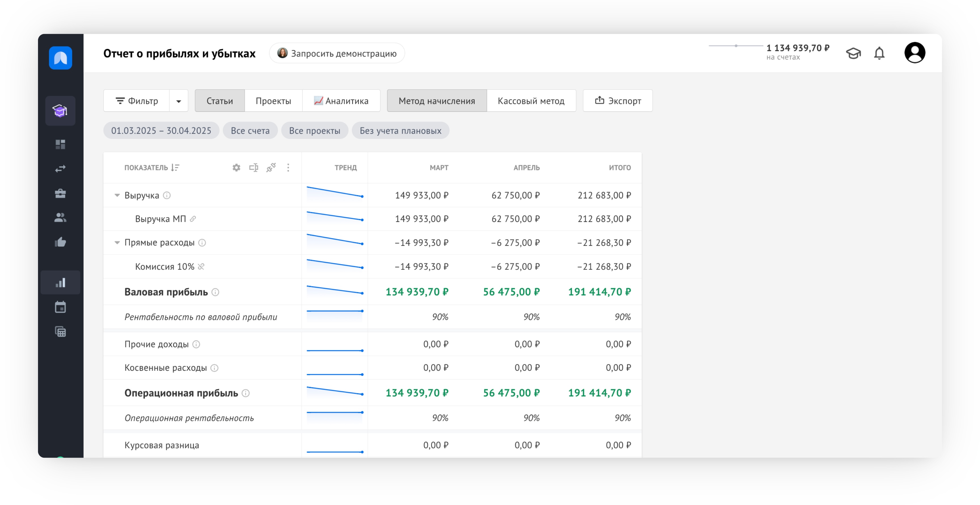
Task: Collapse the Выручка row
Action: [117, 195]
